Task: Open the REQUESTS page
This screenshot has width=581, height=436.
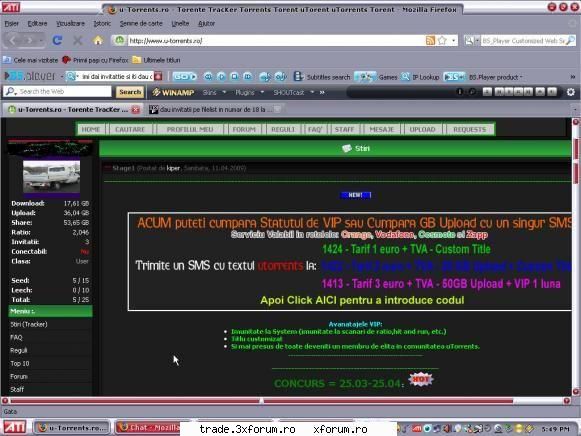Action: 469,129
